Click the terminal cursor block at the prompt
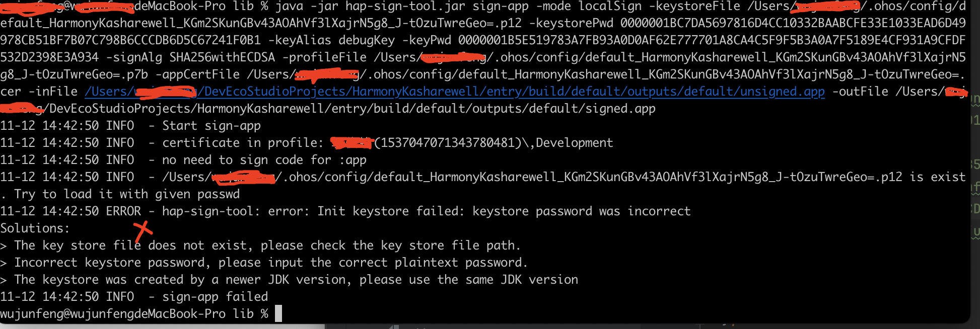This screenshot has height=329, width=980. pos(278,313)
